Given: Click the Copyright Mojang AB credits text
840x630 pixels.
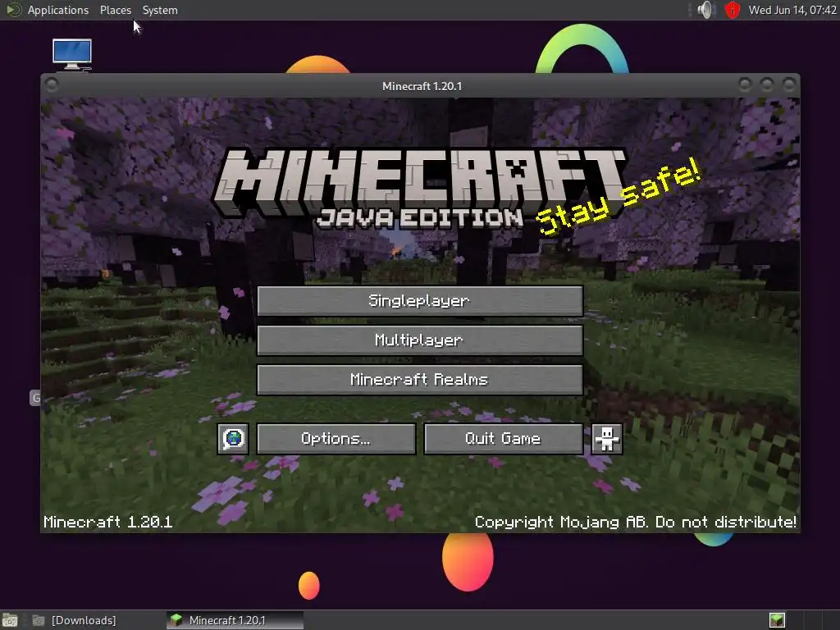Looking at the screenshot, I should (636, 522).
